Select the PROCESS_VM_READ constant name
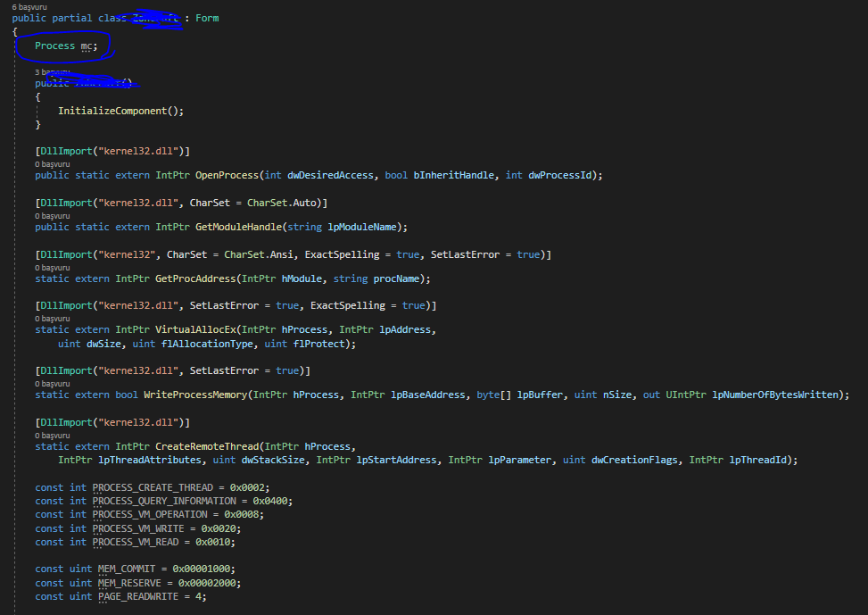The width and height of the screenshot is (868, 615). [x=136, y=542]
